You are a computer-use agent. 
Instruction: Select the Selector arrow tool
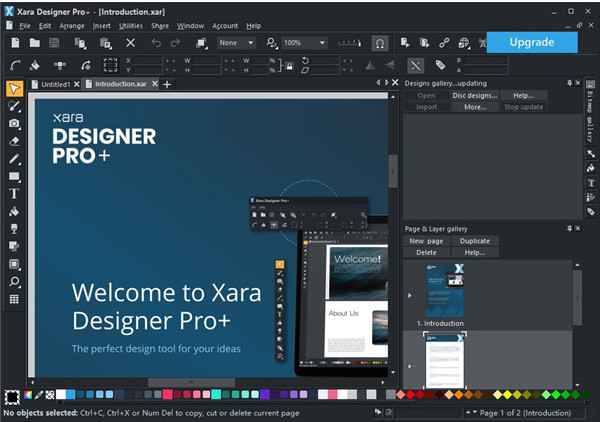15,88
